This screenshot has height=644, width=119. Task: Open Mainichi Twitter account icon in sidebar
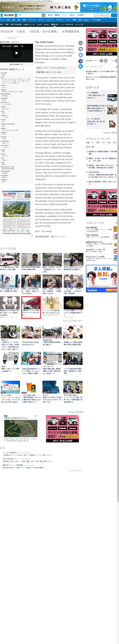(x=106, y=60)
